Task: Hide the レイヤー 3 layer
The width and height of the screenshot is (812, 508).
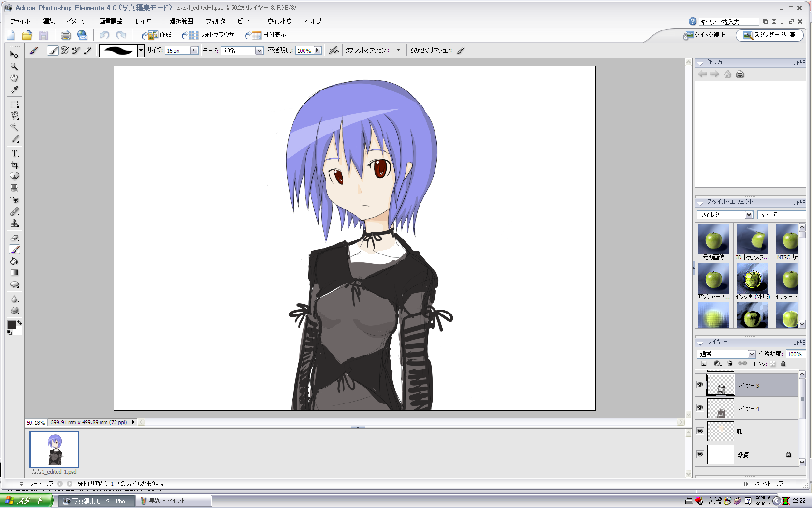Action: pos(700,385)
